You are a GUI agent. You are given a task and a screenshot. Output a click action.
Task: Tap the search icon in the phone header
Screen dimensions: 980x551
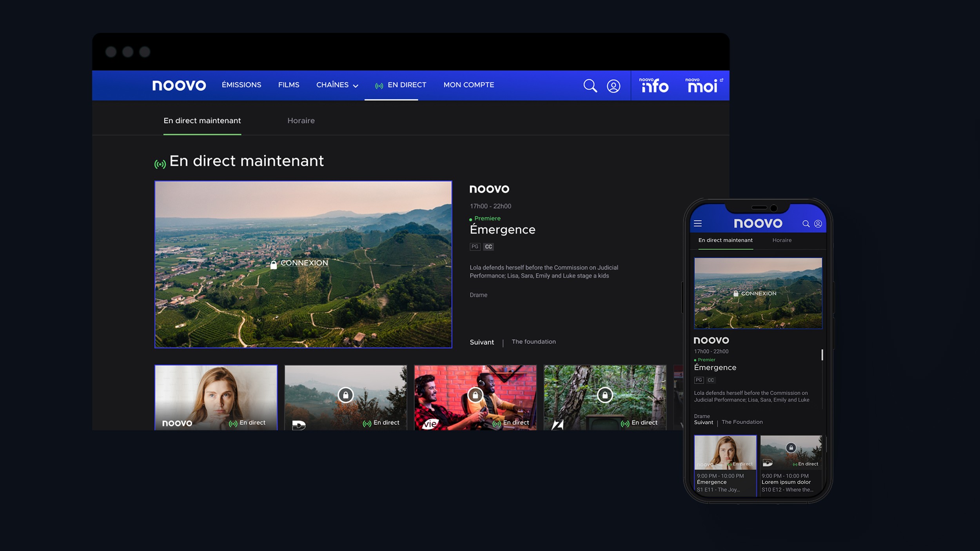coord(806,224)
